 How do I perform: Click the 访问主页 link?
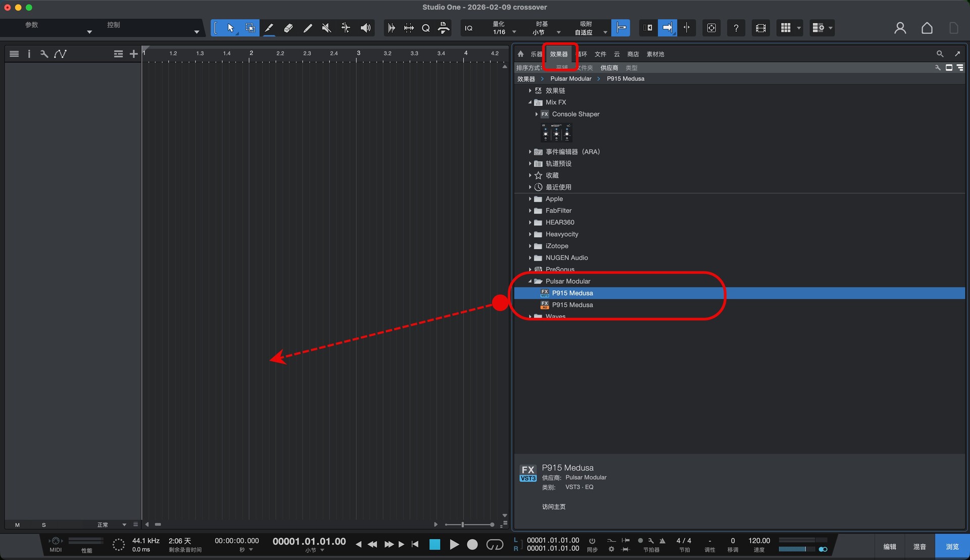click(x=554, y=506)
